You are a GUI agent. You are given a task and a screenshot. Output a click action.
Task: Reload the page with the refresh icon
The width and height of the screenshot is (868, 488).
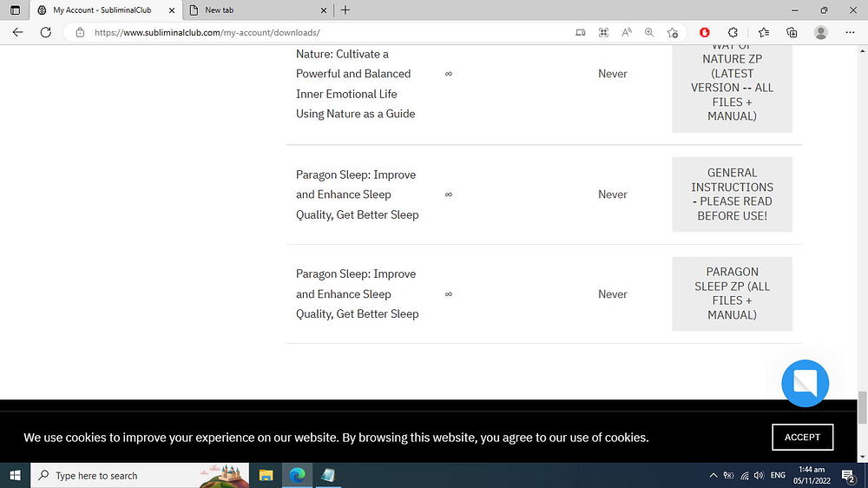(x=46, y=32)
